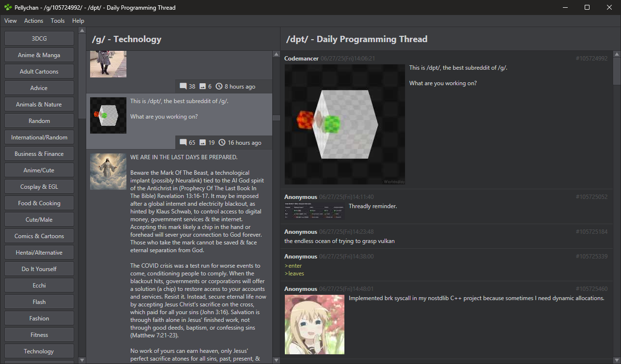Select the 'WE ARE IN THE LAST DAYS' thread

(x=179, y=257)
